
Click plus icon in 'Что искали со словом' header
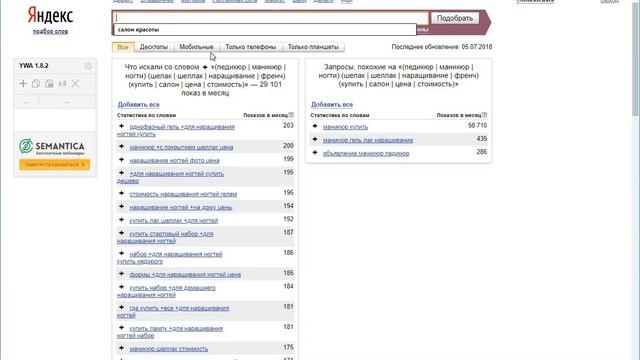(x=205, y=67)
